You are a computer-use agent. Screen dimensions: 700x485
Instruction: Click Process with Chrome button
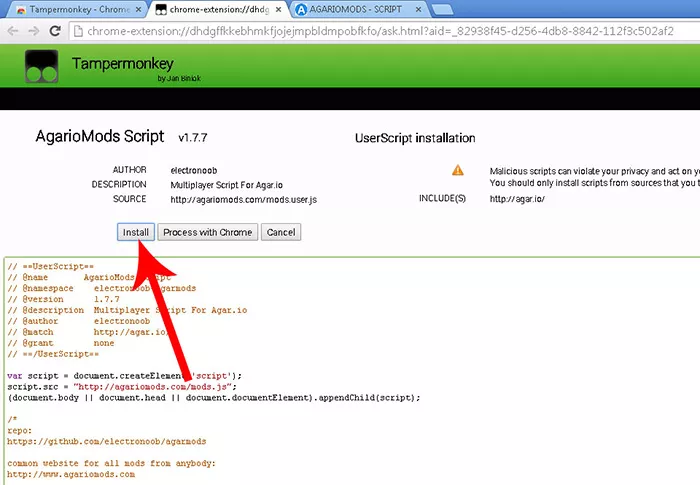208,232
